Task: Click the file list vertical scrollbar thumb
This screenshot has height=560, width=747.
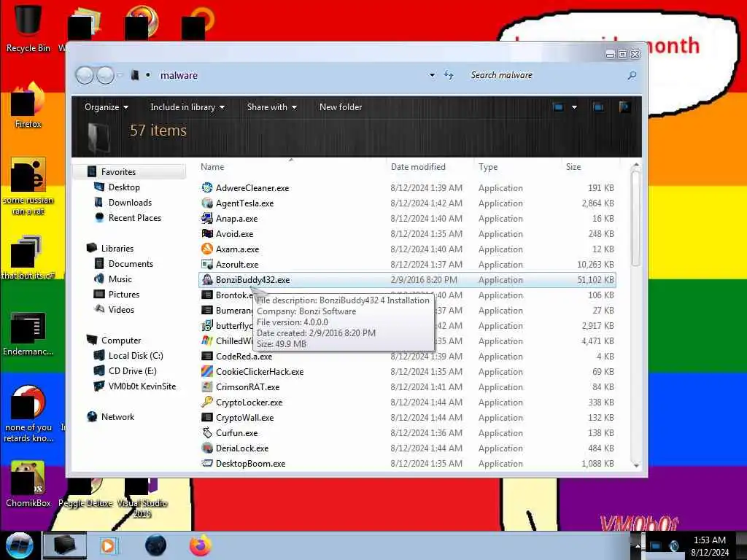Action: [635, 219]
